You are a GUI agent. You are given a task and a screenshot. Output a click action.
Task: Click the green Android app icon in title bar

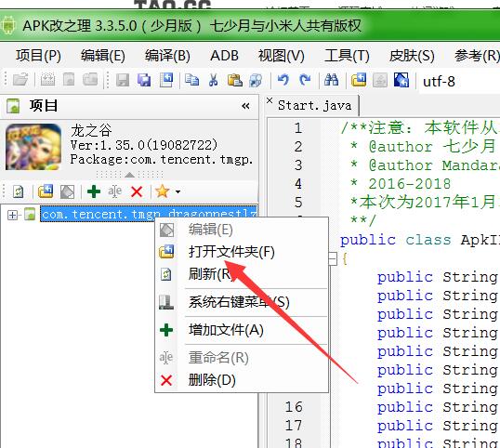tap(8, 26)
